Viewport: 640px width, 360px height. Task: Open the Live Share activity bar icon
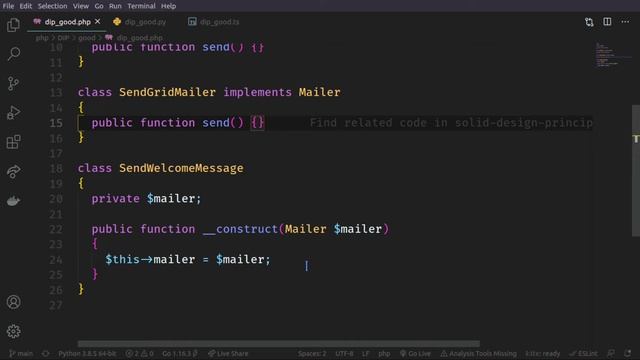[13, 171]
